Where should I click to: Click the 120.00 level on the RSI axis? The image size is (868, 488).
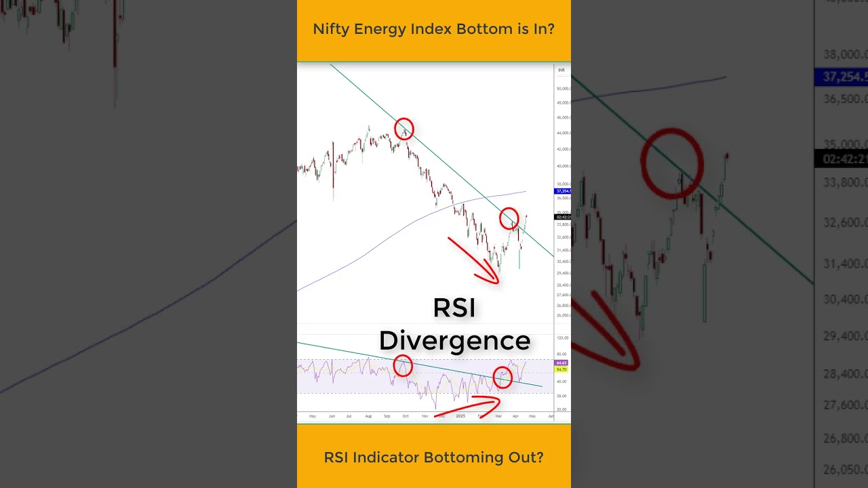(563, 338)
